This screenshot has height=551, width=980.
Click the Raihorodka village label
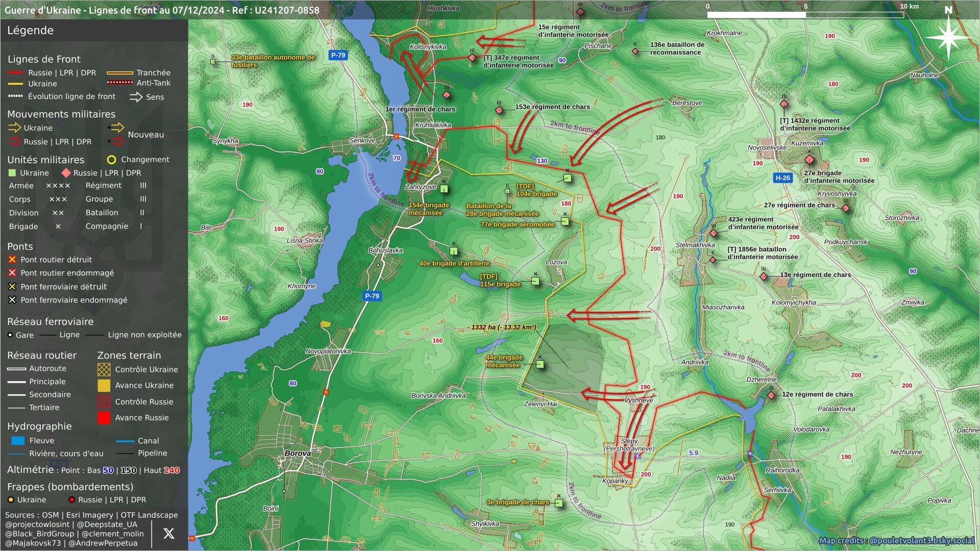[782, 470]
